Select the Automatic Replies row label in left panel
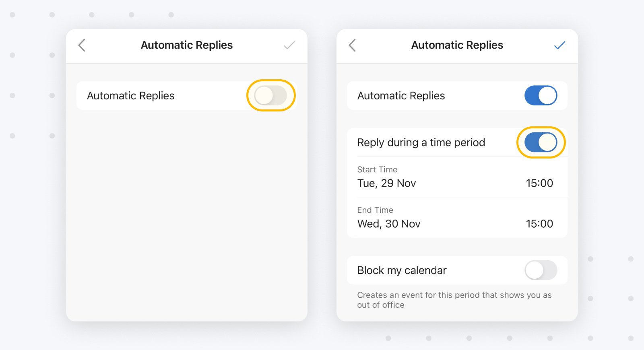The width and height of the screenshot is (644, 350). coord(131,96)
